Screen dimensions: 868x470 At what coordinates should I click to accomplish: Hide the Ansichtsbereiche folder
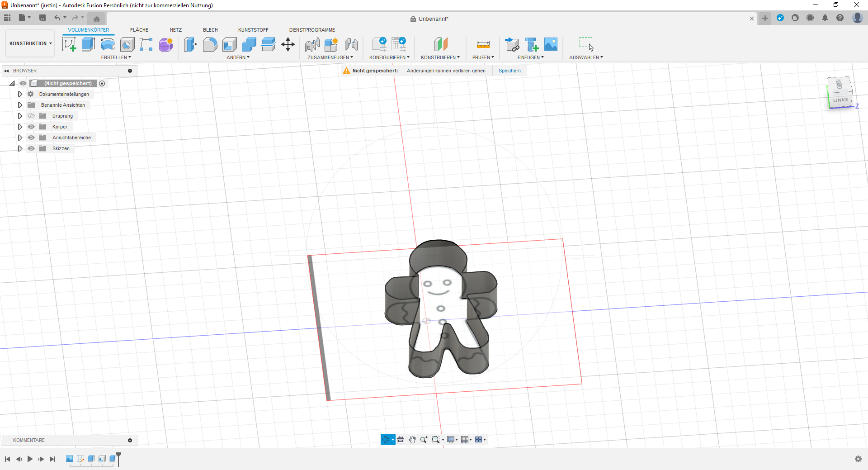pyautogui.click(x=31, y=138)
